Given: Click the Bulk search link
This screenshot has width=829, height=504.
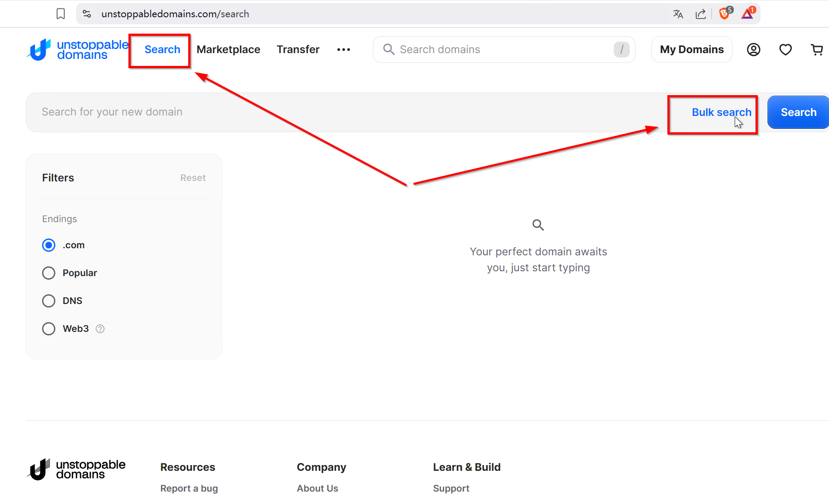Looking at the screenshot, I should coord(722,112).
